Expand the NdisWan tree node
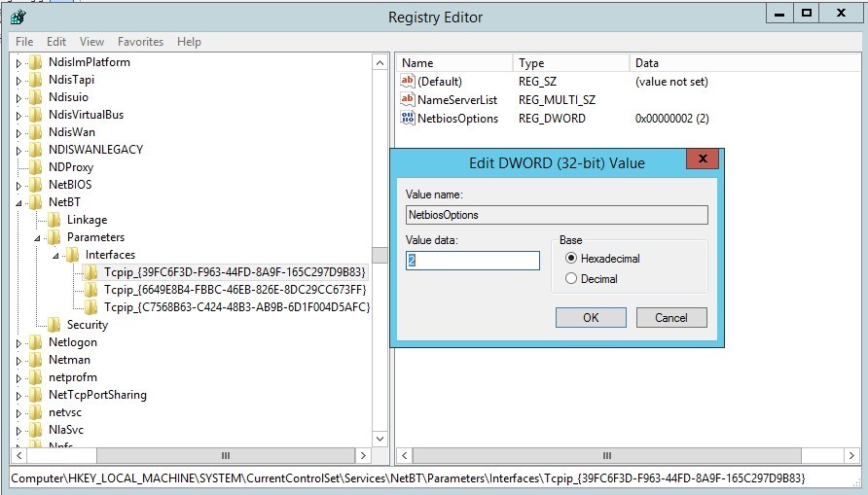The width and height of the screenshot is (868, 495). pyautogui.click(x=18, y=132)
